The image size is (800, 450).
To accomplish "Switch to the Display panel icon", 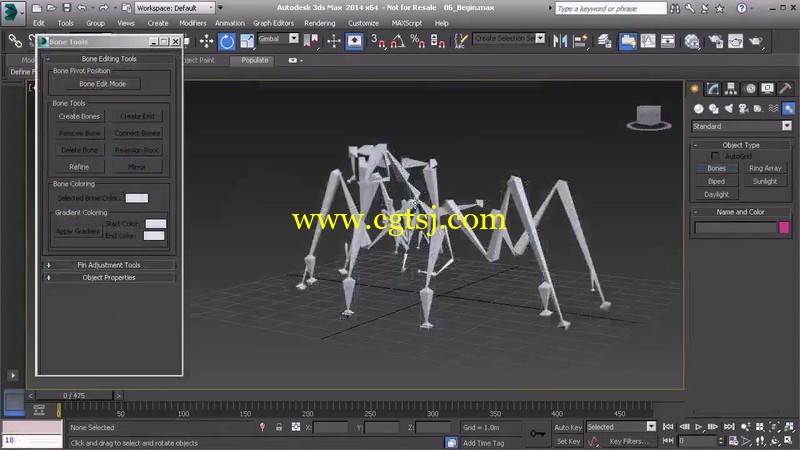I will [767, 89].
